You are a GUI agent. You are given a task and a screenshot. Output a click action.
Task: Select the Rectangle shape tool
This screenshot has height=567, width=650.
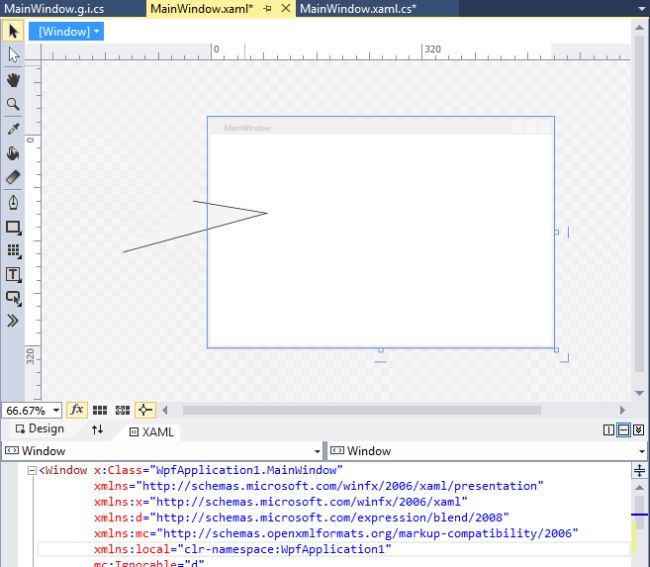click(13, 227)
